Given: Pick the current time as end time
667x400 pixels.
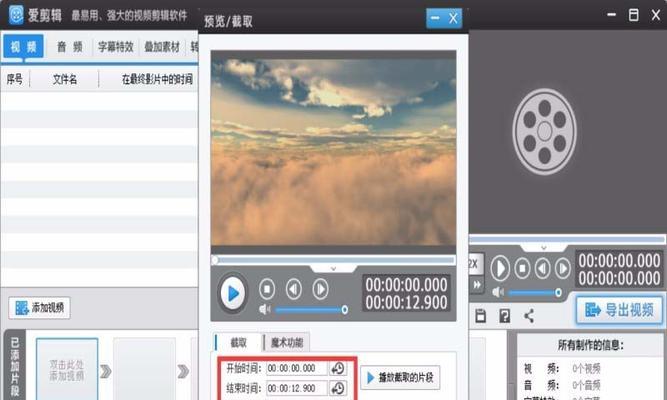Looking at the screenshot, I should click(x=338, y=388).
